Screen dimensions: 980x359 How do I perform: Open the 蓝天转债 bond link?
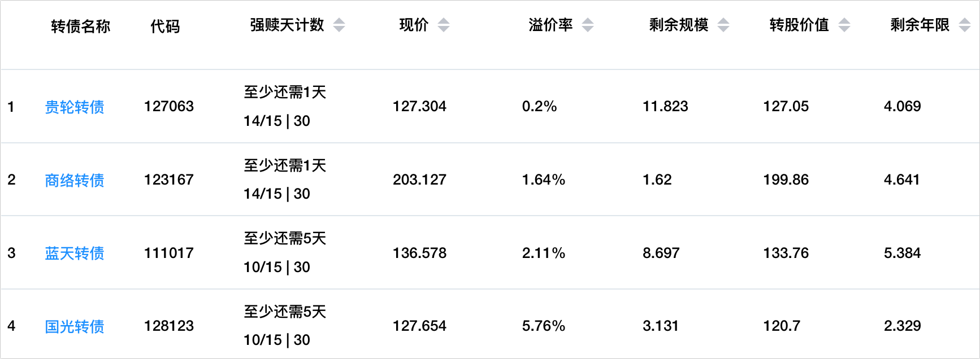click(75, 253)
